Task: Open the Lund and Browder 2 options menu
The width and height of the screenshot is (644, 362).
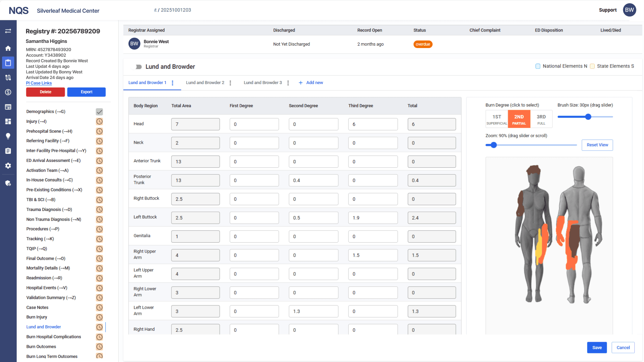Action: (230, 83)
